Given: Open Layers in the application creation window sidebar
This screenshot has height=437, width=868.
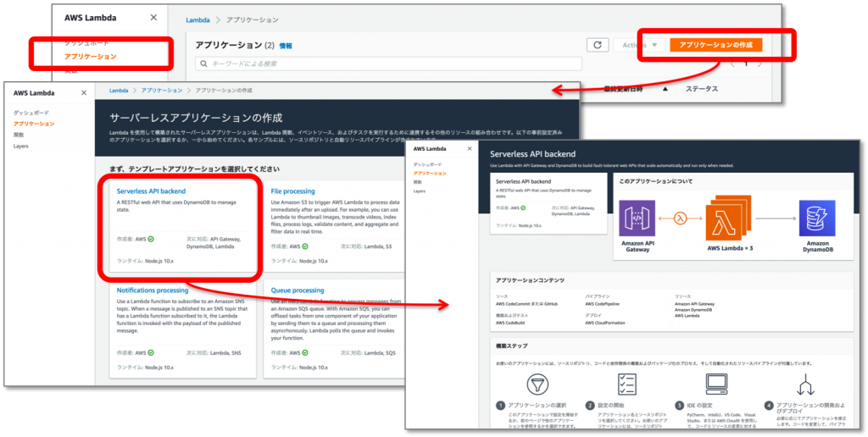Looking at the screenshot, I should coord(20,146).
